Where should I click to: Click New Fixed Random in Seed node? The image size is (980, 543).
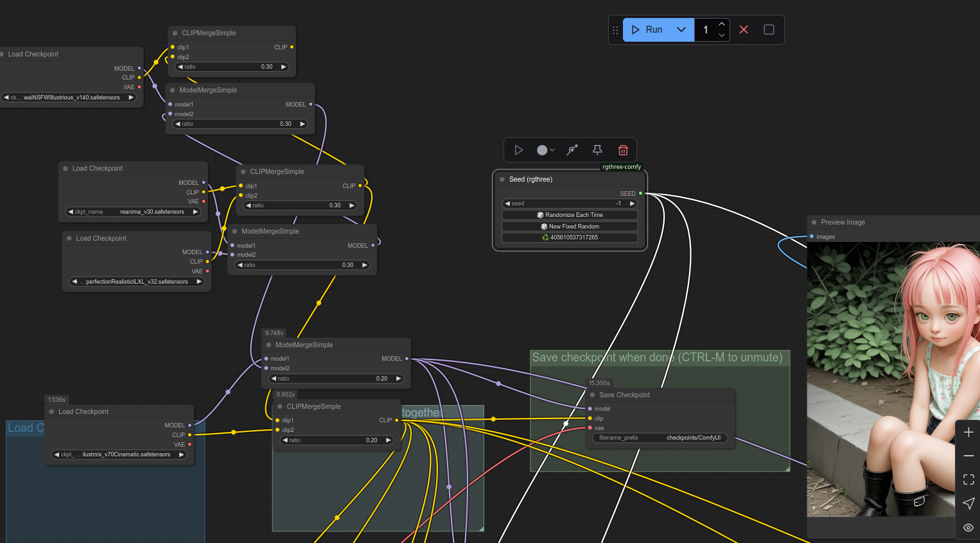(570, 227)
